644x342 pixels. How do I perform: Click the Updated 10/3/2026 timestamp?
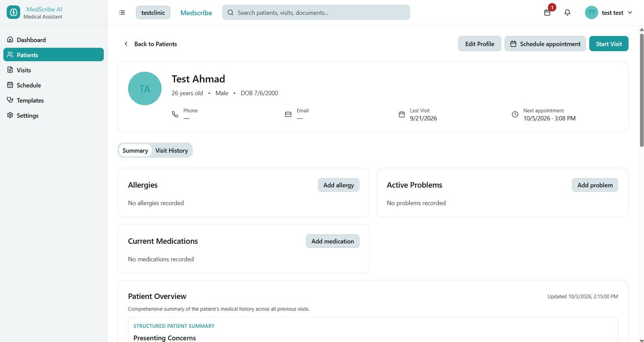click(582, 296)
